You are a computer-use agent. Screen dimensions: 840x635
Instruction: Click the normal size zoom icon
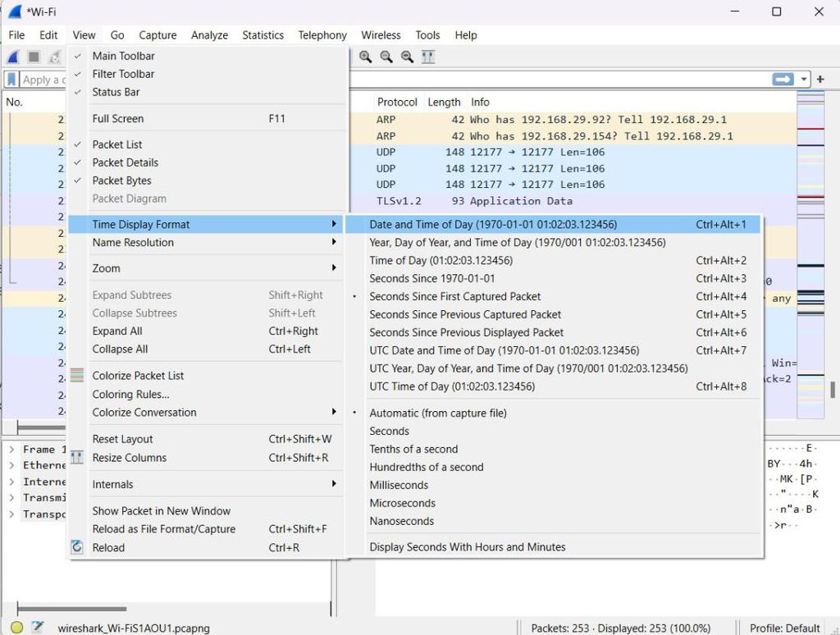407,57
